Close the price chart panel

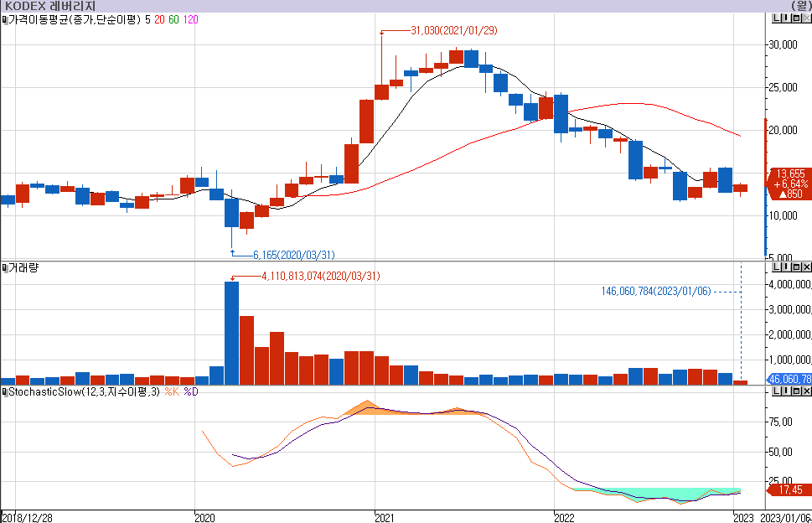coord(806,18)
